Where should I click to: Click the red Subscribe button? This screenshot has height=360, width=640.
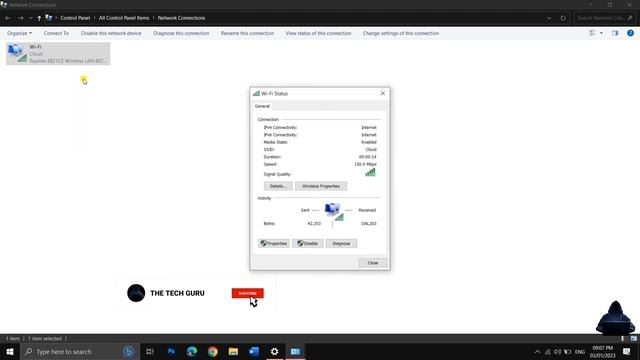(247, 293)
